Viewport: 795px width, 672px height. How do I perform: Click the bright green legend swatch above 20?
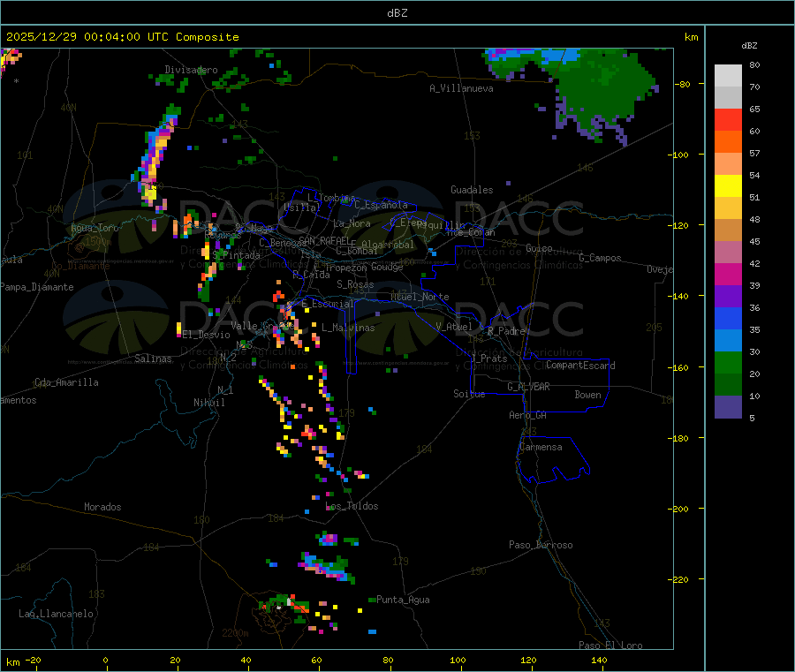pyautogui.click(x=728, y=362)
